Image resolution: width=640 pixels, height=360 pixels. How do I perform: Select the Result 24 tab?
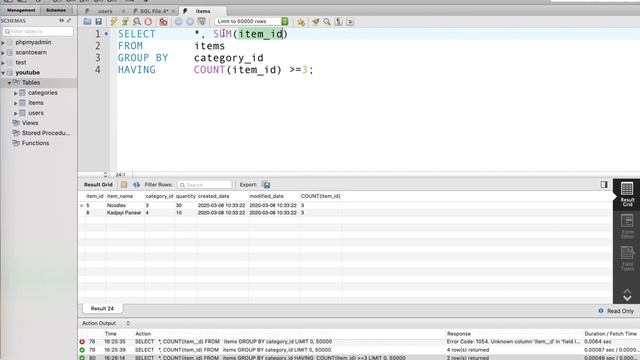(x=102, y=309)
